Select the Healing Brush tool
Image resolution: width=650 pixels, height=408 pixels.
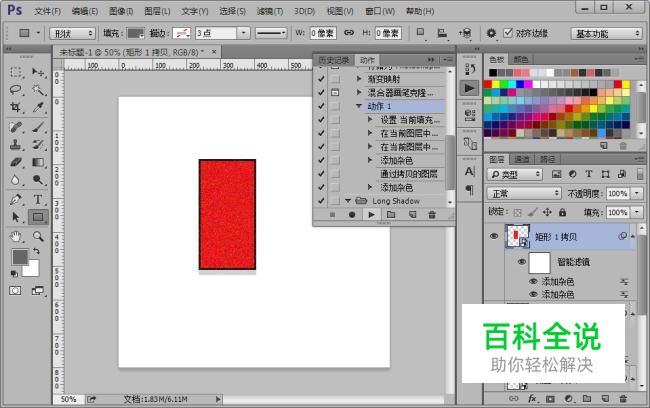pos(16,127)
